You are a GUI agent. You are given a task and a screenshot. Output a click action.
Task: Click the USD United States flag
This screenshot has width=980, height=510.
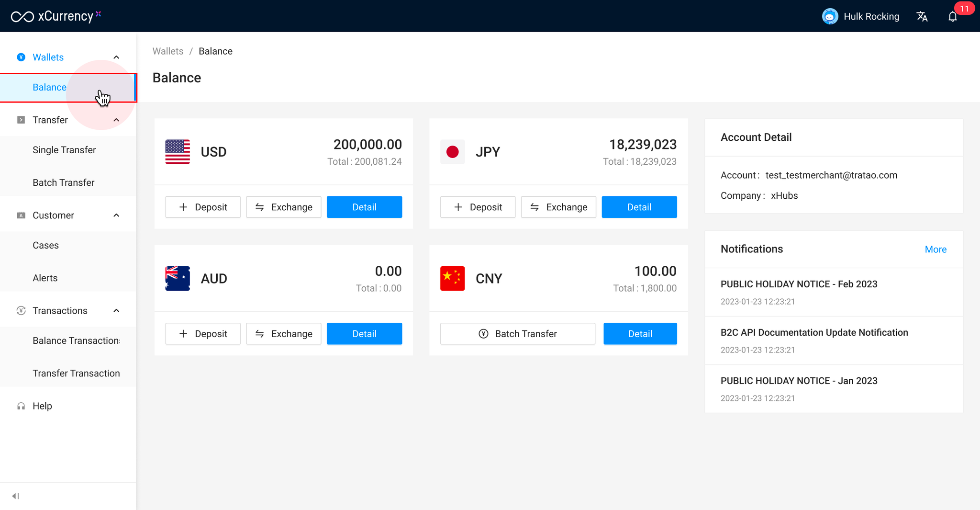pyautogui.click(x=178, y=152)
